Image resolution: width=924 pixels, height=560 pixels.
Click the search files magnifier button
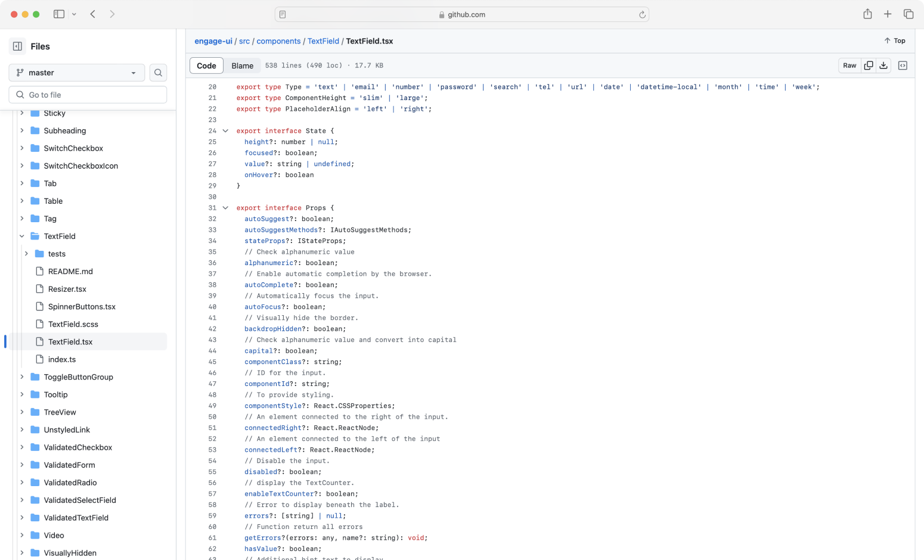158,73
